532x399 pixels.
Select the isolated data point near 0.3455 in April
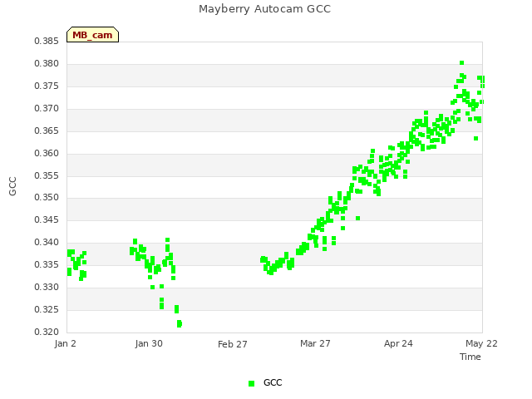(357, 218)
